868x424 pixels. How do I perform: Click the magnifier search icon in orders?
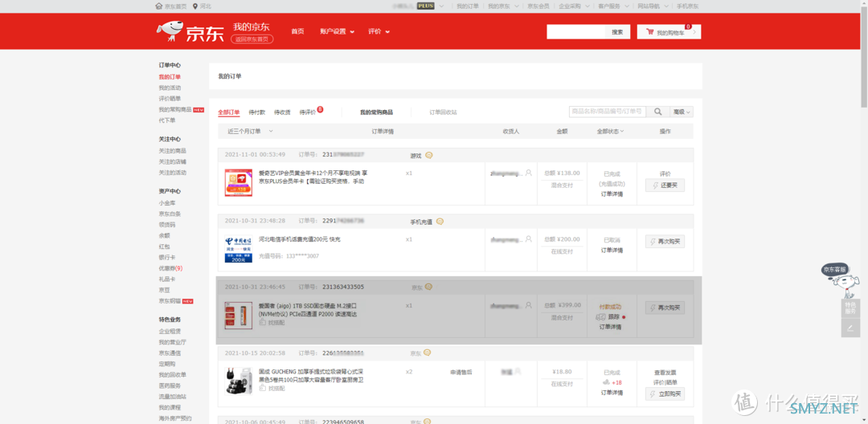coord(657,112)
